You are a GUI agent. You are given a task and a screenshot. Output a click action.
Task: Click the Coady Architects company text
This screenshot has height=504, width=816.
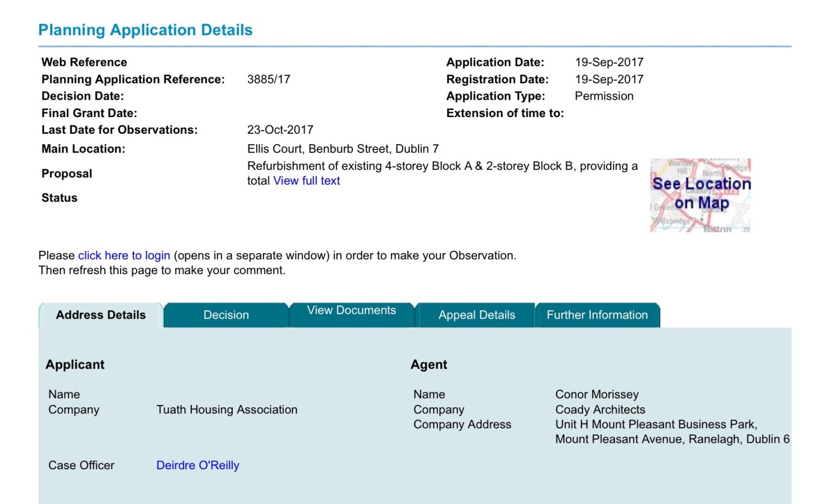point(600,410)
